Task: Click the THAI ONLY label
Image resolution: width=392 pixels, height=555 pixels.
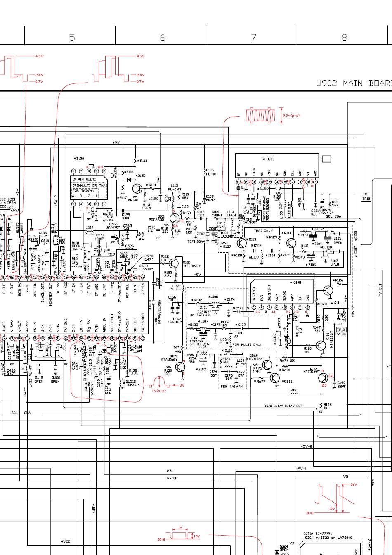Action: pyautogui.click(x=263, y=231)
